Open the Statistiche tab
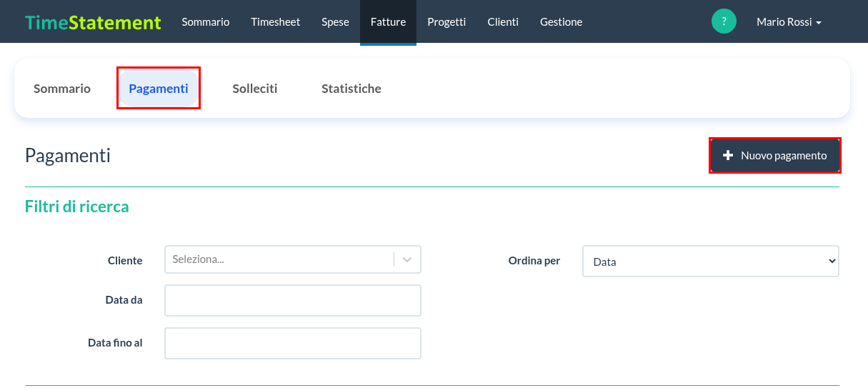Screen dimensions: 868x388 tap(351, 89)
